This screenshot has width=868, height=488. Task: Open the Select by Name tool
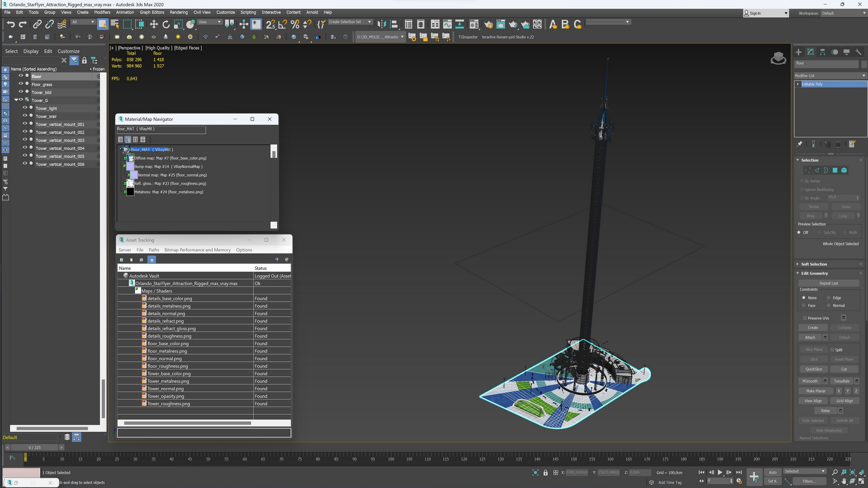click(115, 24)
